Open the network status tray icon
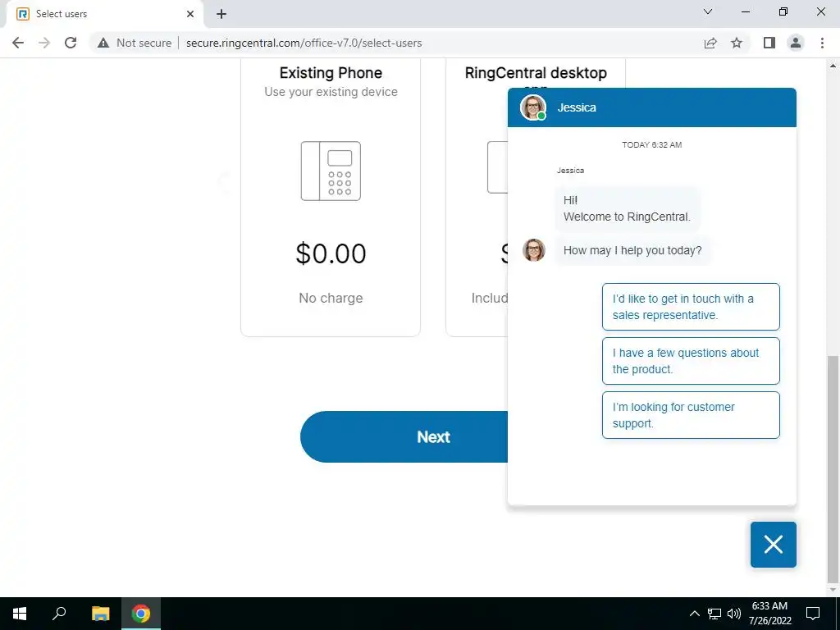Screen dimensions: 840x630 (x=714, y=614)
